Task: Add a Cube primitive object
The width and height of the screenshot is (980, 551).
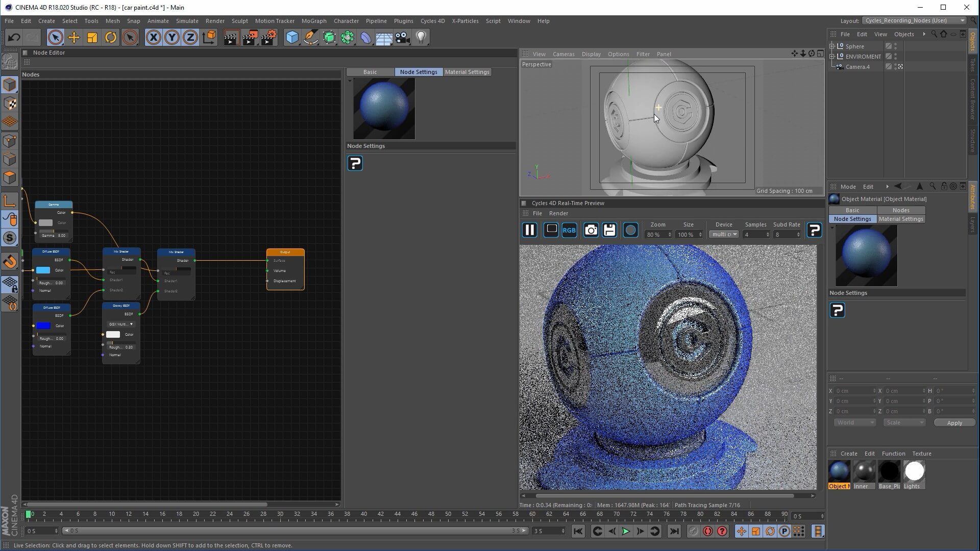Action: [292, 37]
